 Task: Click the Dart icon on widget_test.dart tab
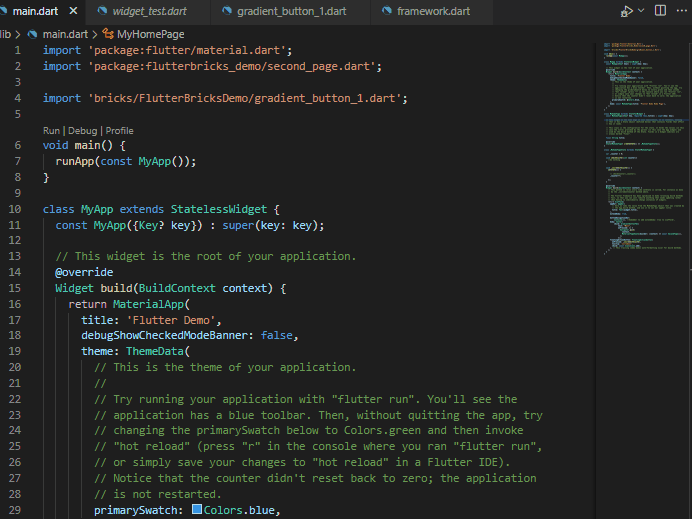(102, 11)
